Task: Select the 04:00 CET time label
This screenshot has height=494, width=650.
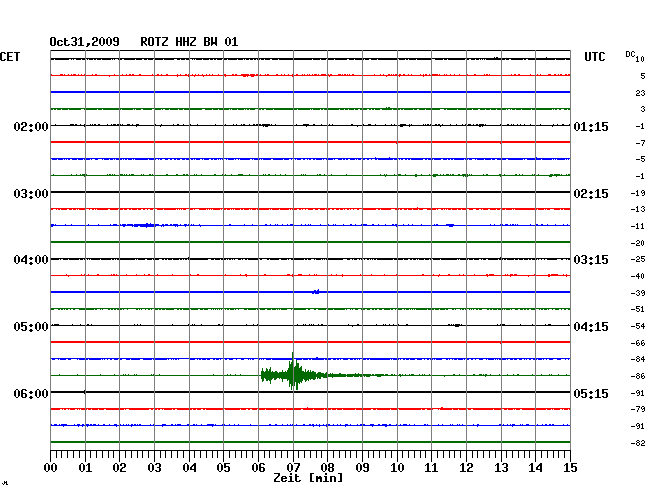Action: 31,260
